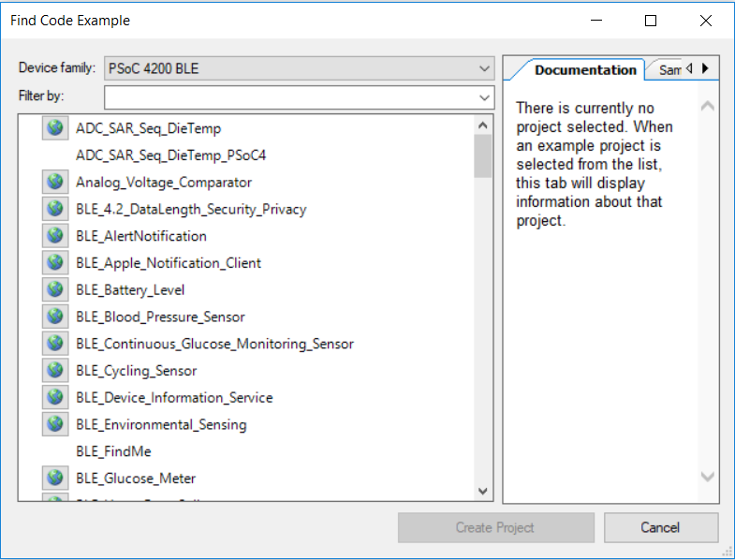This screenshot has height=560, width=735.
Task: Click the Create Project button
Action: 495,527
